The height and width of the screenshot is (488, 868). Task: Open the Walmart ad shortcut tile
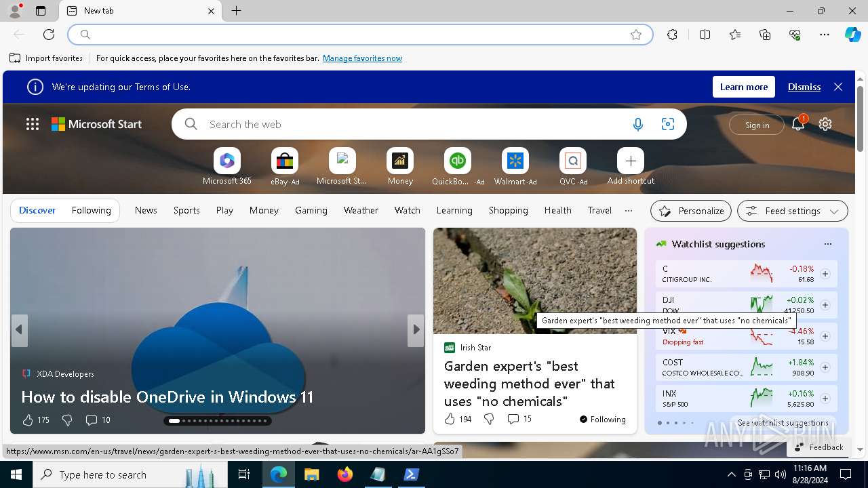click(x=515, y=161)
